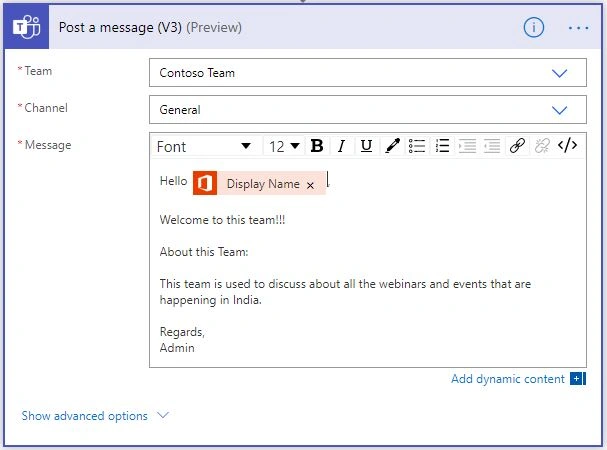Click the Contoso Team field
607x450 pixels.
[x=368, y=73]
